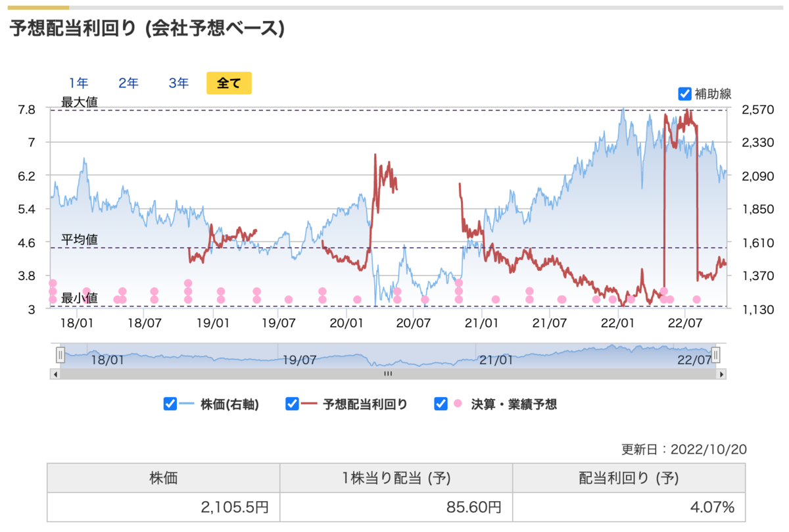Click the 平均値 reference line label
This screenshot has width=789, height=532.
pyautogui.click(x=79, y=239)
